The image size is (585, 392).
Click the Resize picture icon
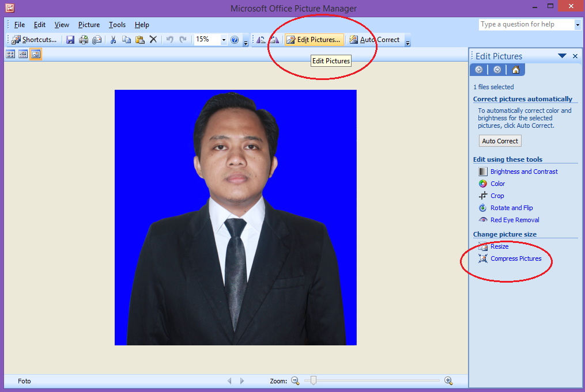coord(483,246)
